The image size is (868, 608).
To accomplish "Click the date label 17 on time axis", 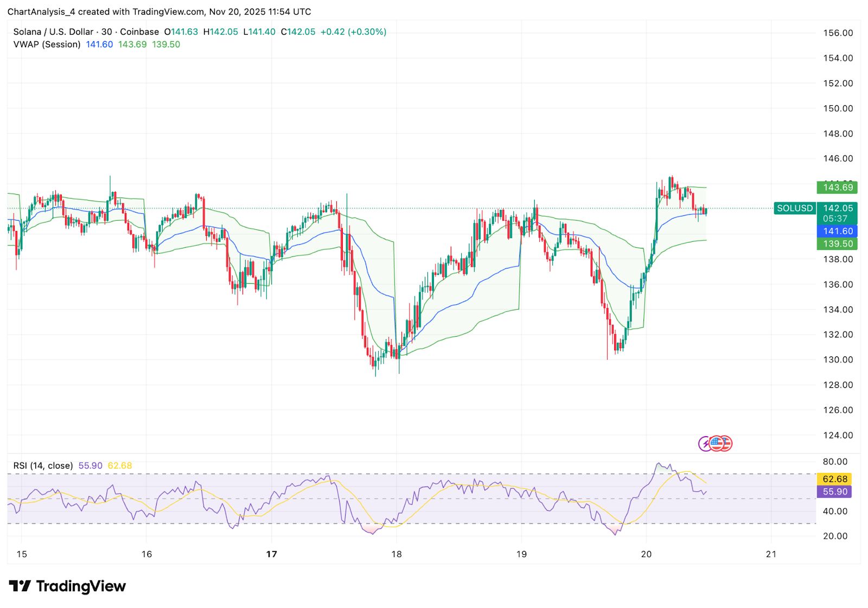I will (x=271, y=555).
